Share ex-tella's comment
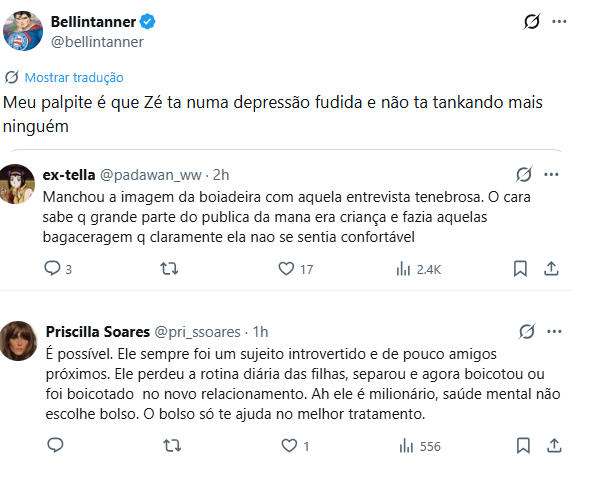602x480 pixels. tap(550, 268)
